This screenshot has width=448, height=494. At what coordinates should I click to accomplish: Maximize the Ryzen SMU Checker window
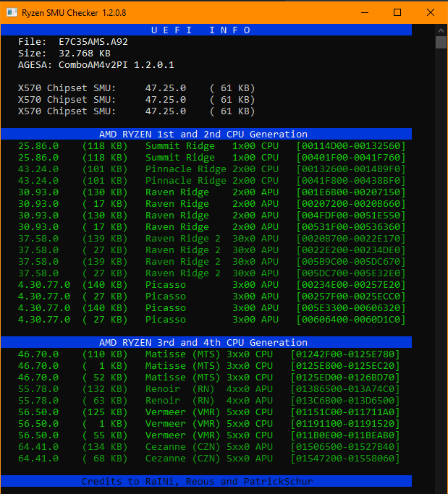click(397, 12)
